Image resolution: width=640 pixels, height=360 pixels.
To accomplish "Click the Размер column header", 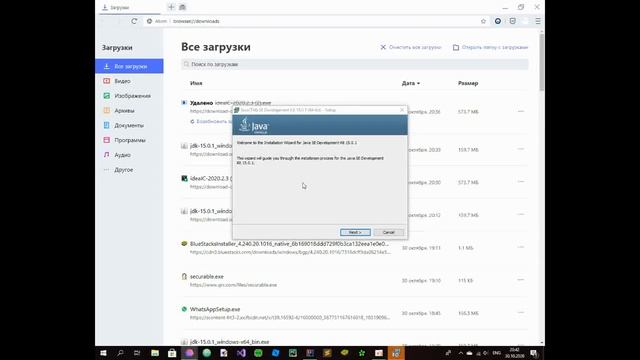I will click(x=468, y=83).
